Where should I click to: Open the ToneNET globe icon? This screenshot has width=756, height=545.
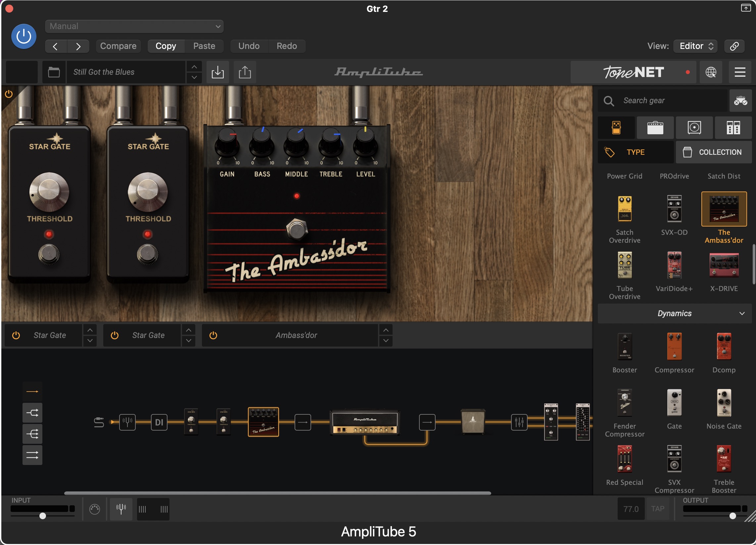click(x=711, y=72)
